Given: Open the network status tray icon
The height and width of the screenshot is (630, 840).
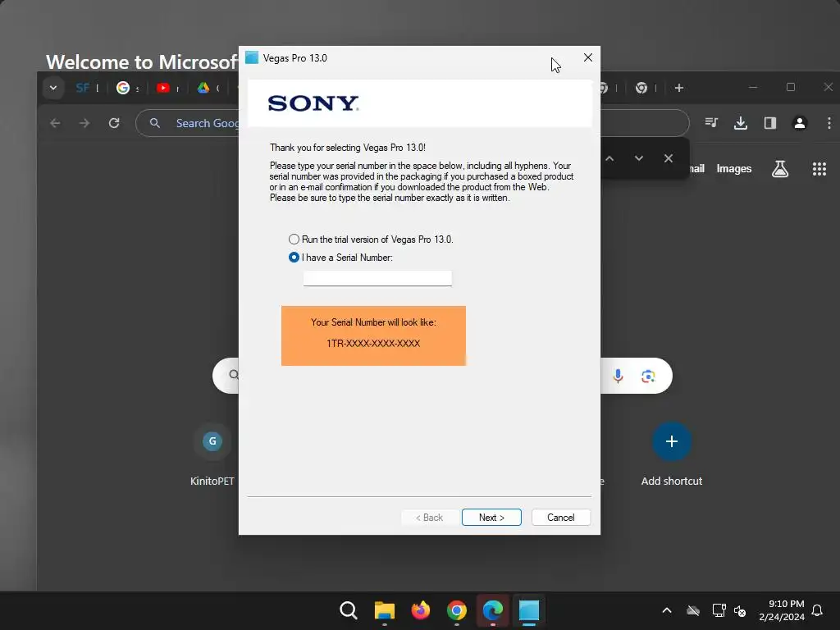Looking at the screenshot, I should (719, 610).
